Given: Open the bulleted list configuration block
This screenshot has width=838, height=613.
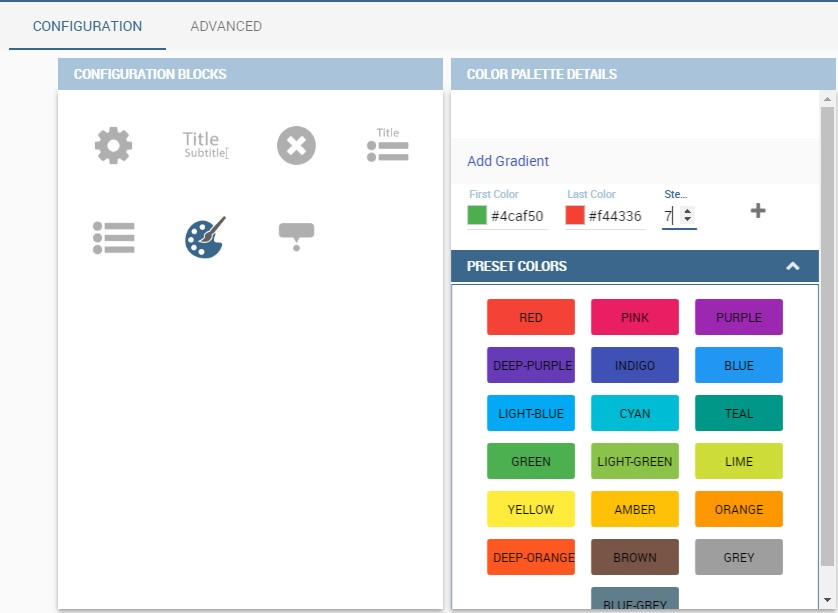Looking at the screenshot, I should [x=114, y=238].
